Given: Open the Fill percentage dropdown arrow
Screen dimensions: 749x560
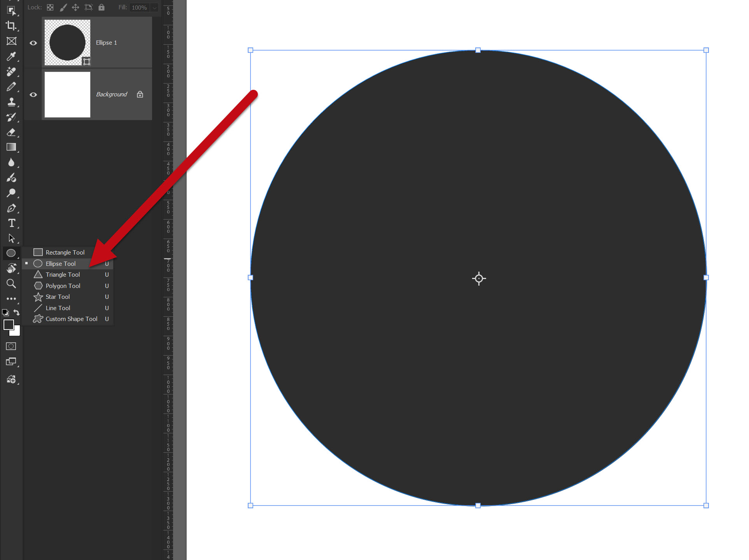Looking at the screenshot, I should pos(154,8).
